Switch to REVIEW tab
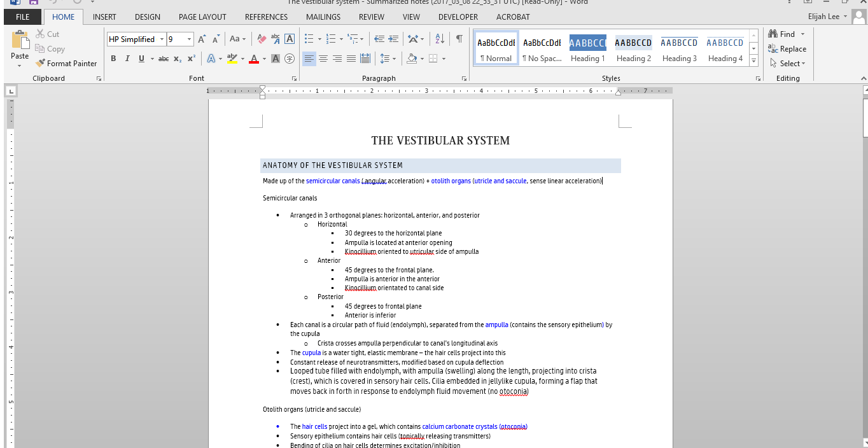The image size is (868, 448). coord(372,17)
